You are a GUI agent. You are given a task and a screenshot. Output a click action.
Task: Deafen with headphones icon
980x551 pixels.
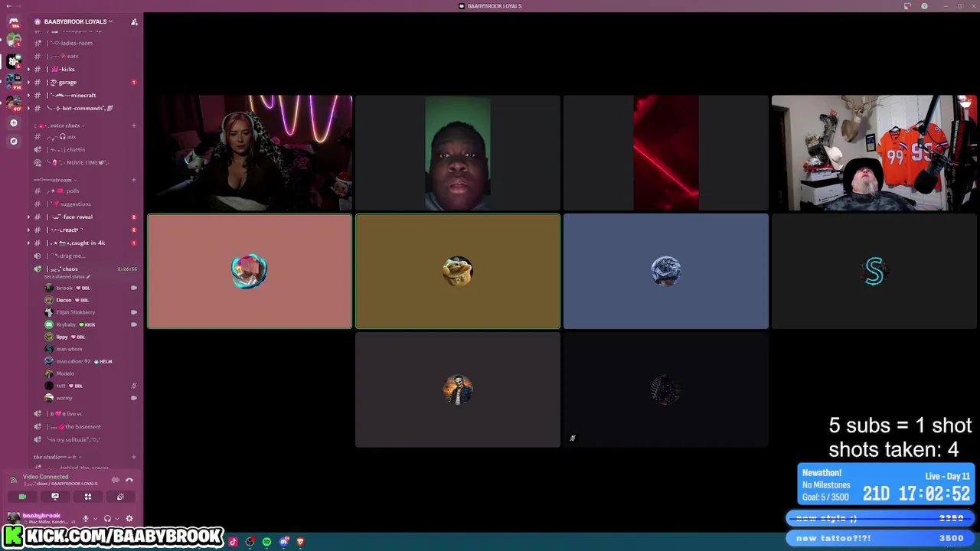click(107, 518)
